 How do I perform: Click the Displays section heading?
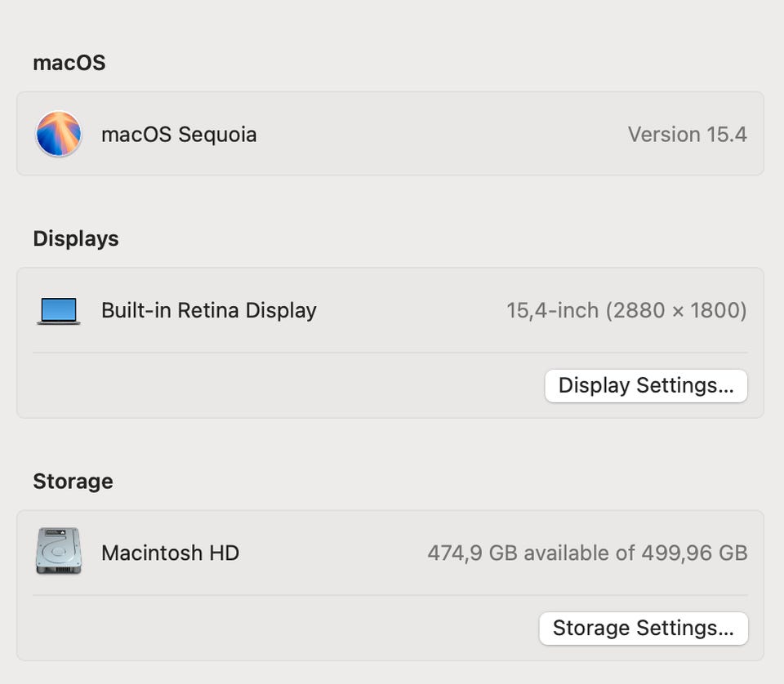(76, 238)
